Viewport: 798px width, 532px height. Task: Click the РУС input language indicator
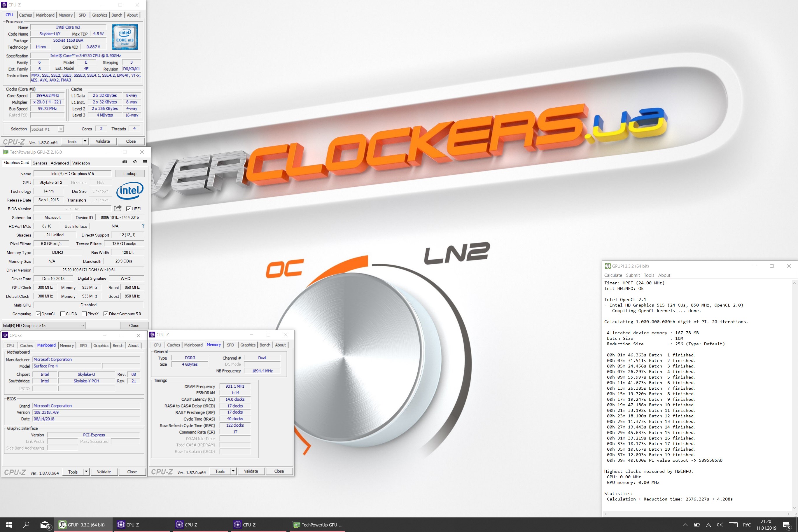click(746, 525)
